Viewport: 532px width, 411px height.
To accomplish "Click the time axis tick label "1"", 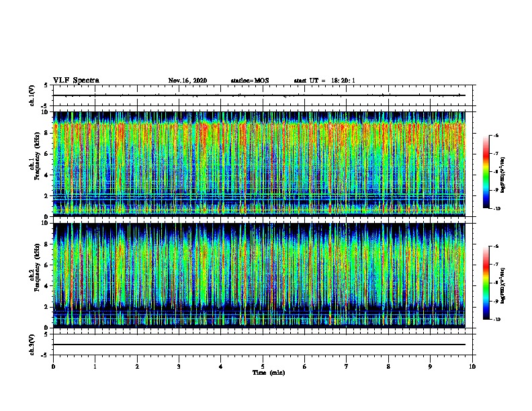I will click(x=95, y=367).
